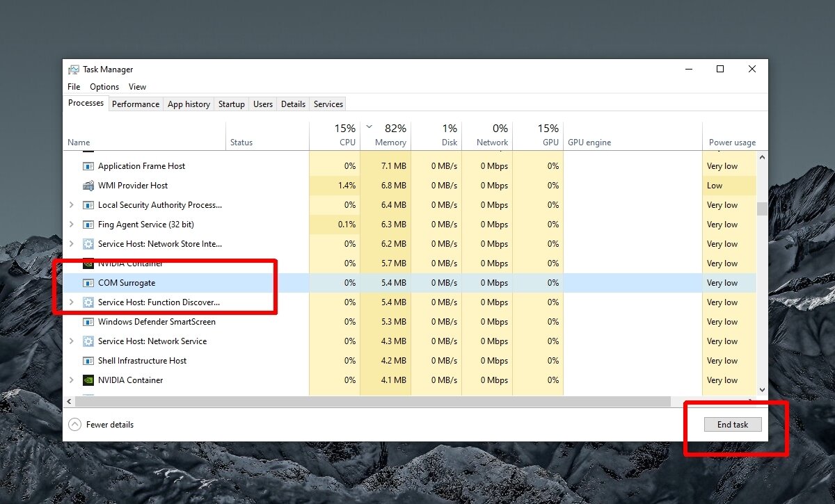The height and width of the screenshot is (504, 835).
Task: Collapse view with Fewer details
Action: 102,425
